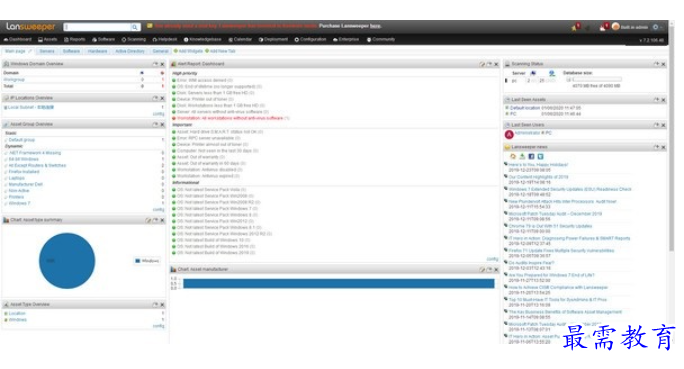
Task: Switch to the General tab
Action: [x=160, y=51]
